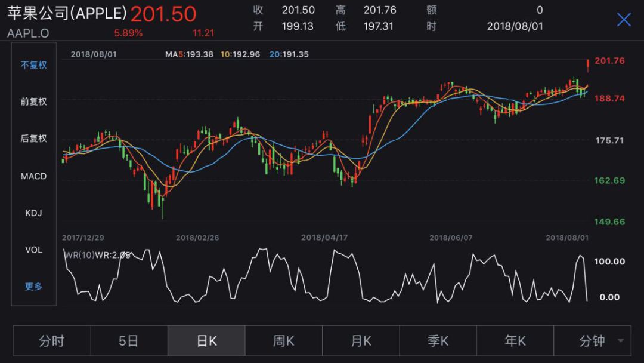The image size is (644, 363).
Task: Click the WR(10) indicator label
Action: [78, 255]
